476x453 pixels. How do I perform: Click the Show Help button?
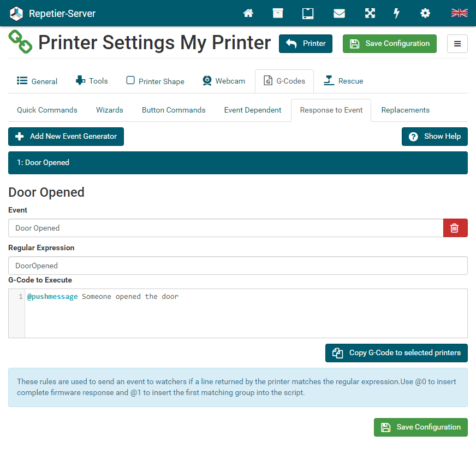435,137
